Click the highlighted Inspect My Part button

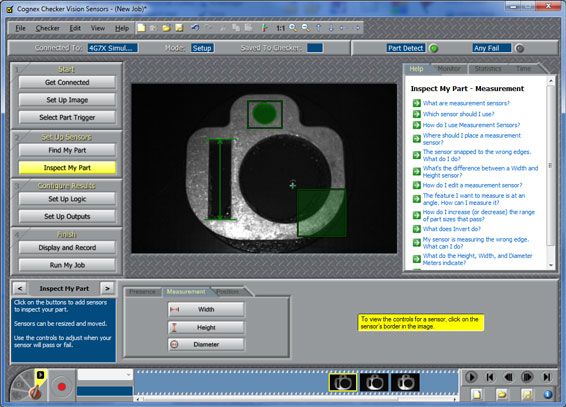coord(67,168)
